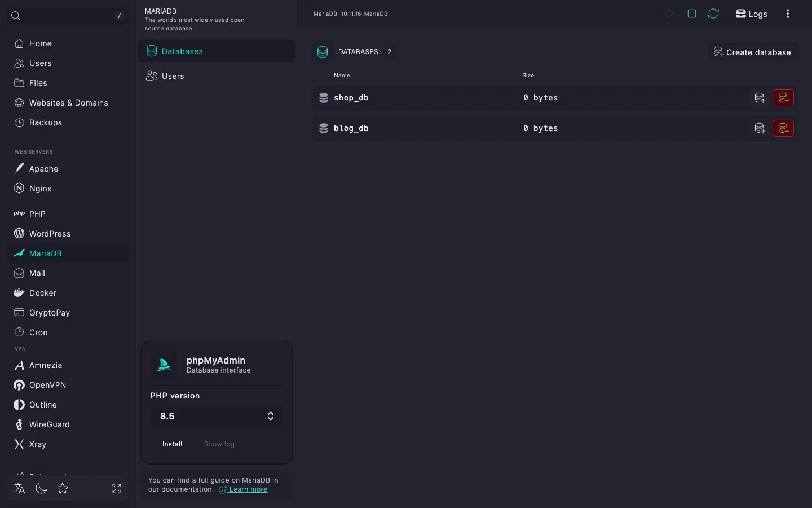Toggle dark mode moon icon
Screen dimensions: 812x508
pyautogui.click(x=41, y=488)
